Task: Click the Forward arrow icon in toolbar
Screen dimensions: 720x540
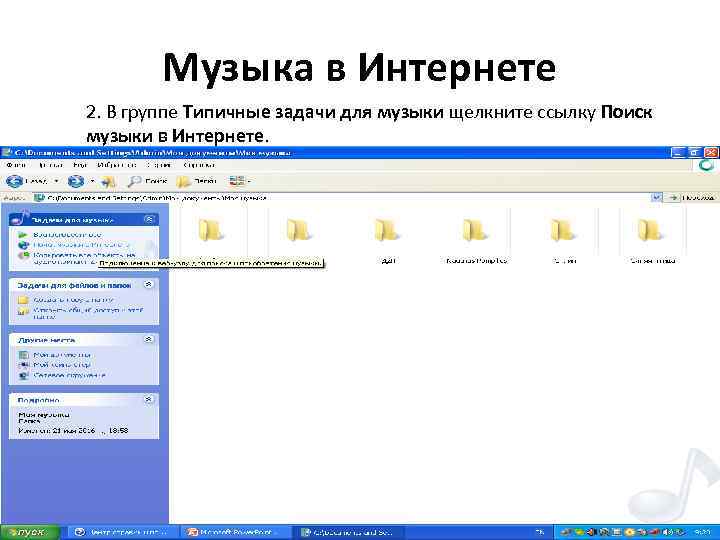Action: (76, 181)
